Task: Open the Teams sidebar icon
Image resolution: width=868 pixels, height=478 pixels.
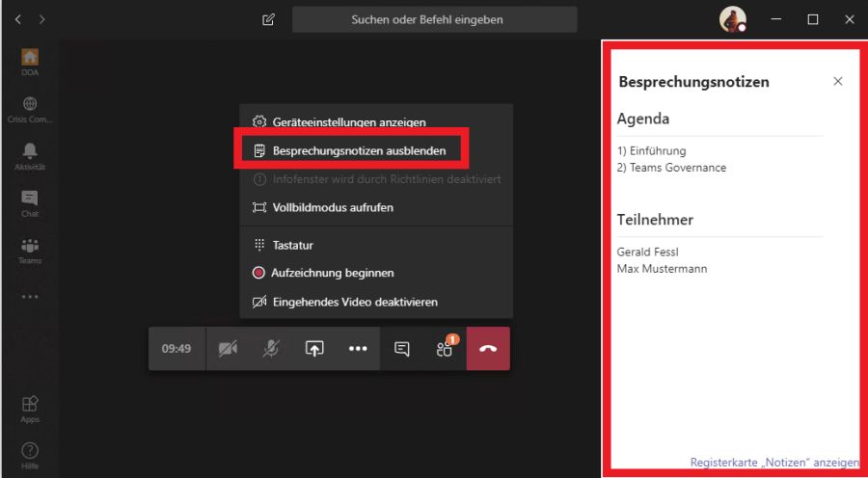Action: (x=30, y=245)
